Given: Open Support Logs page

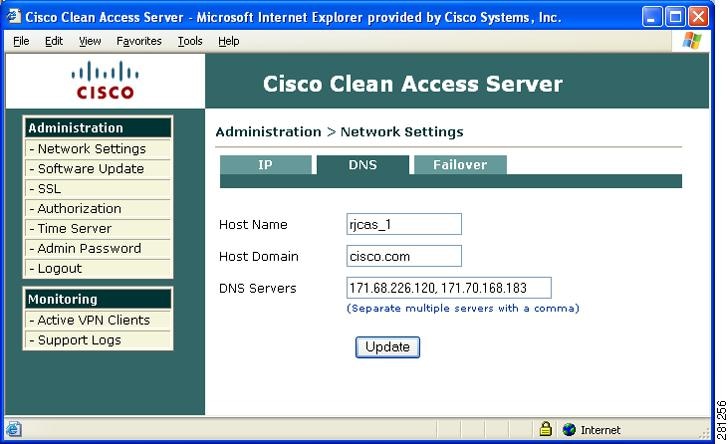Looking at the screenshot, I should pyautogui.click(x=98, y=340).
